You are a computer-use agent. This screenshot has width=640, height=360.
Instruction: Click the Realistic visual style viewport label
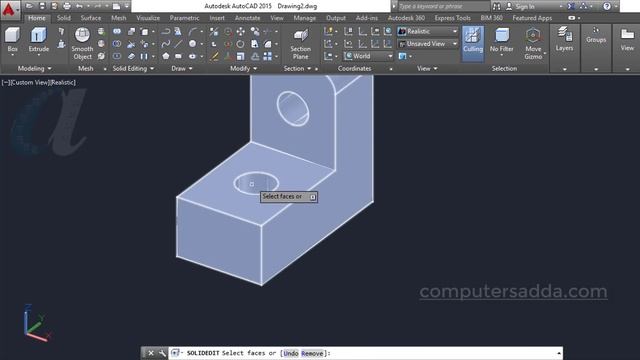[62, 82]
